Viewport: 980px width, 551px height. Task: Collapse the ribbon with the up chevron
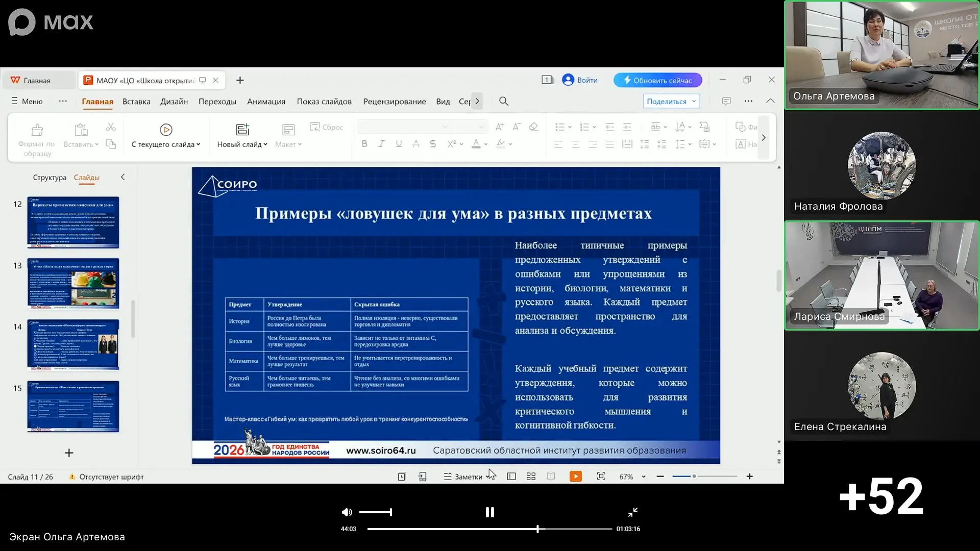pyautogui.click(x=770, y=101)
